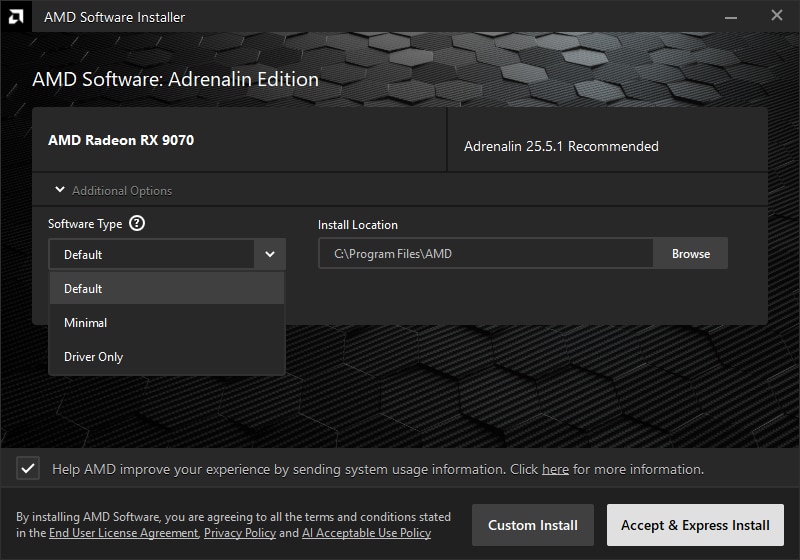The height and width of the screenshot is (560, 800).
Task: Click the AMD Software: Adrenalin Edition heading
Action: [176, 80]
